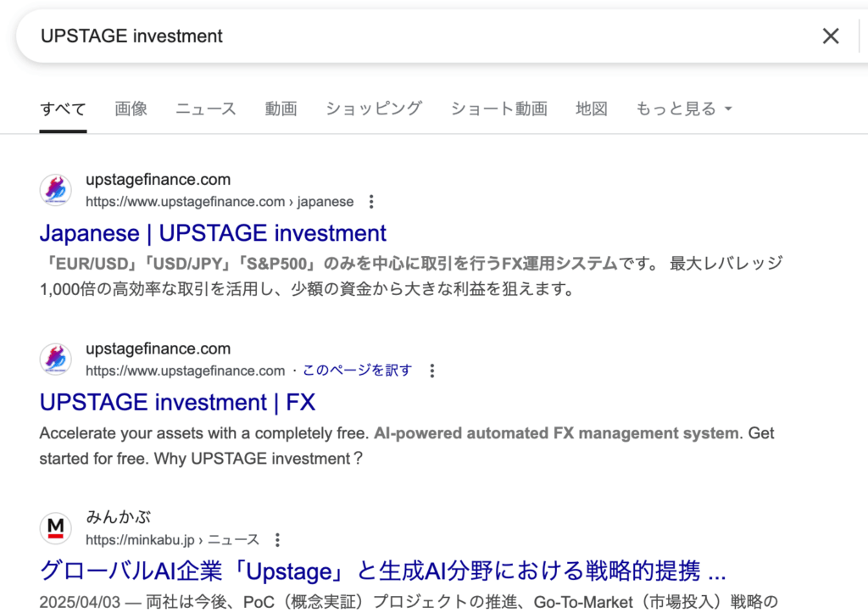The image size is (868, 613).
Task: Open three-dot menu for the minkabu result
Action: coord(277,539)
